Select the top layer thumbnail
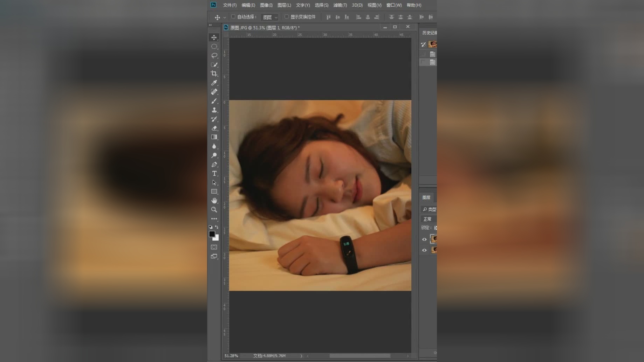 (x=434, y=239)
